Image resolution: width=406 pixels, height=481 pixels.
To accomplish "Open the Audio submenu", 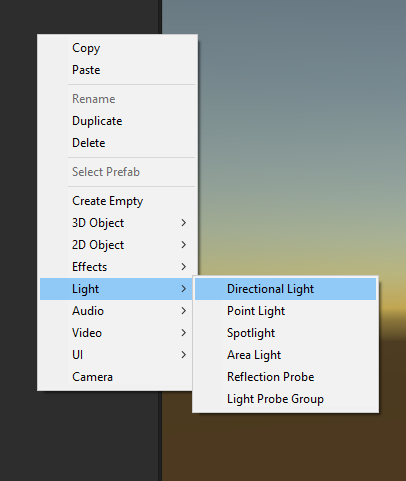I will (x=116, y=311).
